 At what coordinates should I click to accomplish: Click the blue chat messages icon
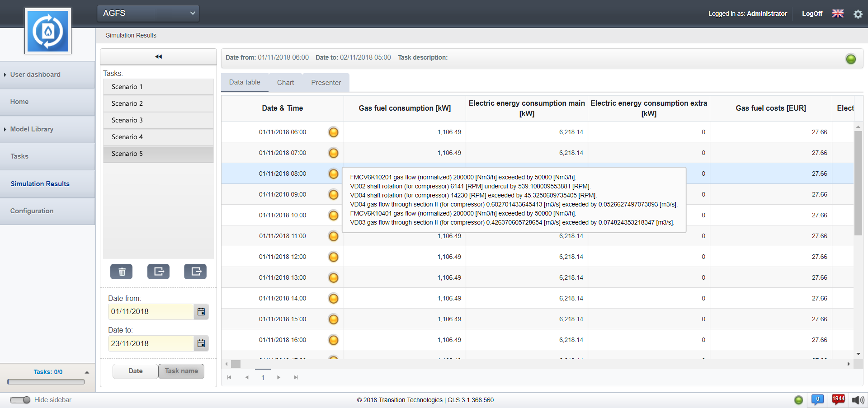817,399
